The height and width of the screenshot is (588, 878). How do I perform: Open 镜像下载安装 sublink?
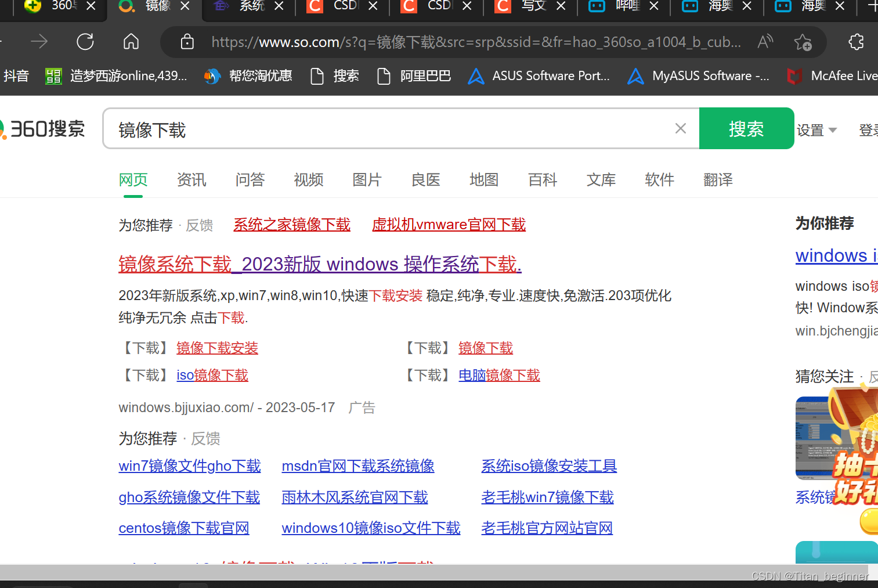coord(217,348)
